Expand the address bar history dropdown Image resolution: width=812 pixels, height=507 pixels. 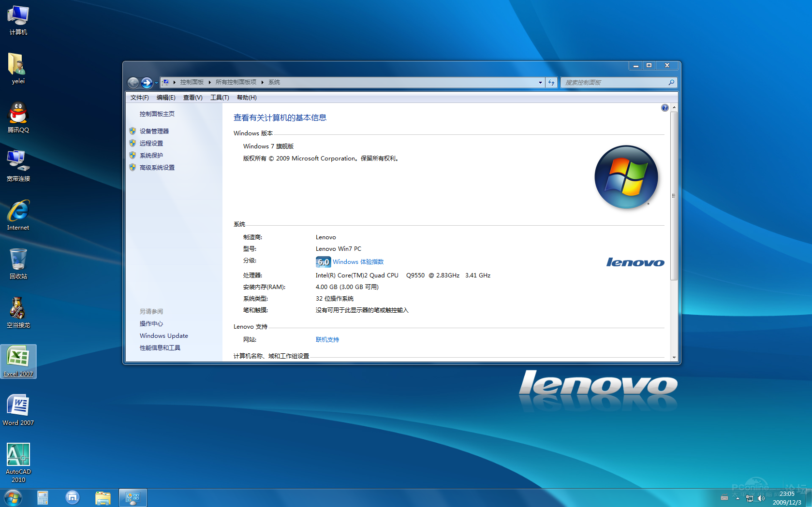pos(540,83)
